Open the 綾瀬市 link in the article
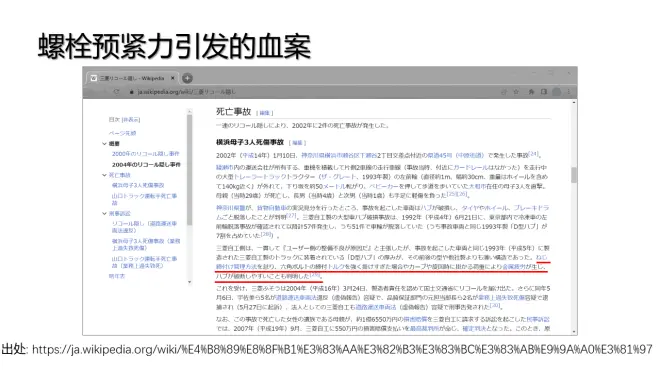This screenshot has height=371, width=660. coord(225,167)
